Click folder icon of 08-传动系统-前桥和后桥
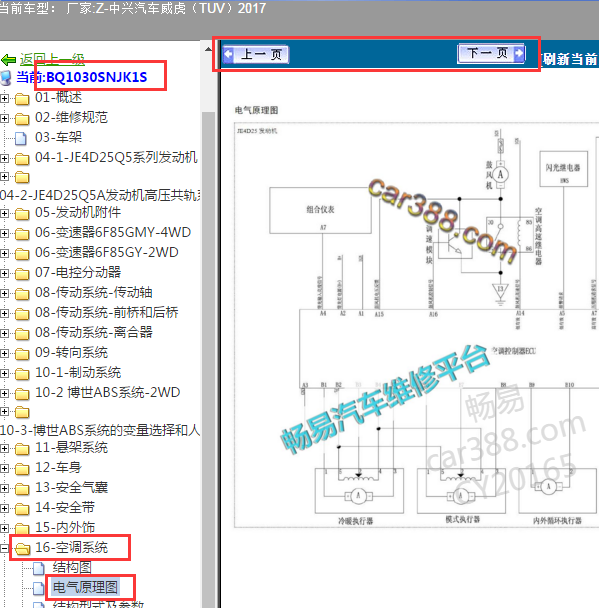The height and width of the screenshot is (608, 599). point(22,314)
